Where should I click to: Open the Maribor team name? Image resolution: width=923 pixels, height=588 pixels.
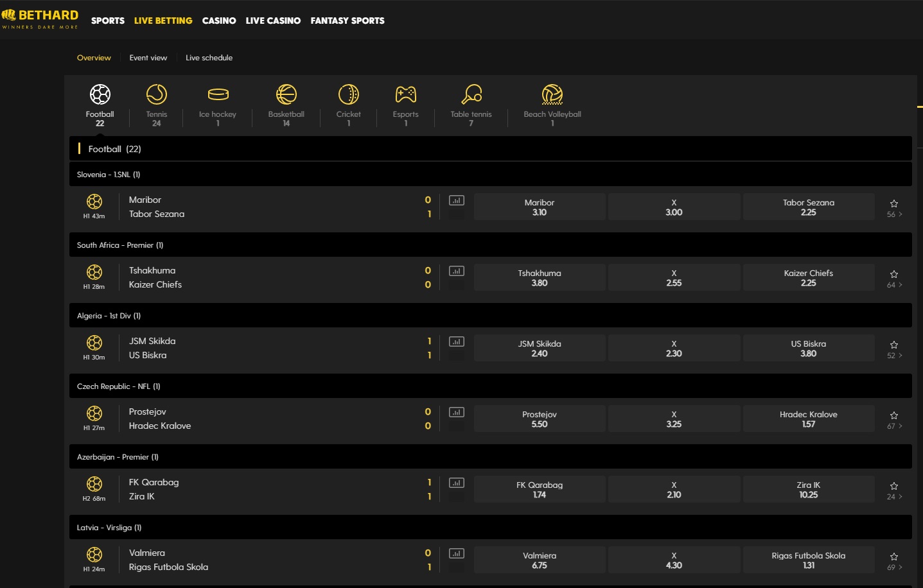pyautogui.click(x=145, y=200)
